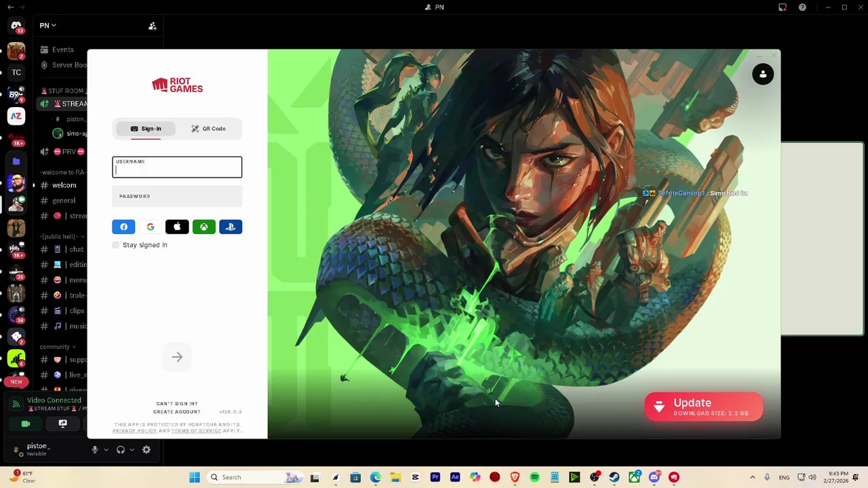Switch to the QR Code tab
The width and height of the screenshot is (868, 488).
[208, 129]
